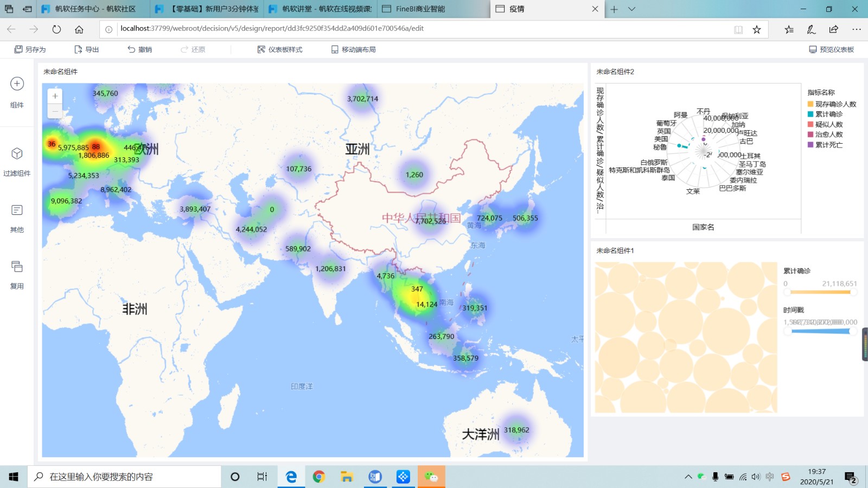This screenshot has width=868, height=488.
Task: Open Task View on the taskbar
Action: [262, 477]
